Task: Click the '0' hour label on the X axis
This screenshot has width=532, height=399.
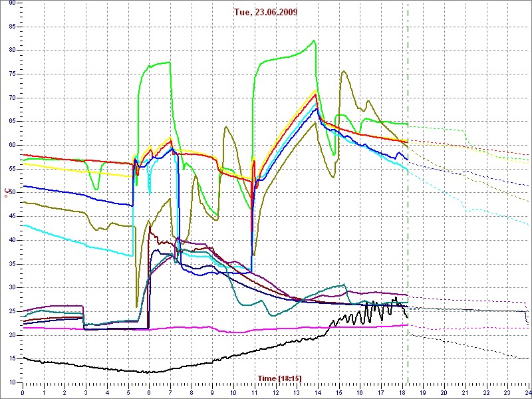Action: tap(23, 391)
